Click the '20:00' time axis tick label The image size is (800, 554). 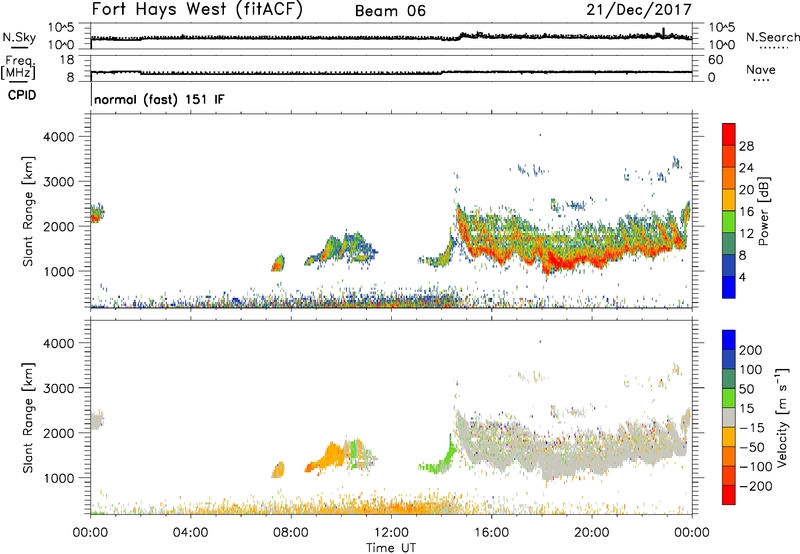pos(592,533)
